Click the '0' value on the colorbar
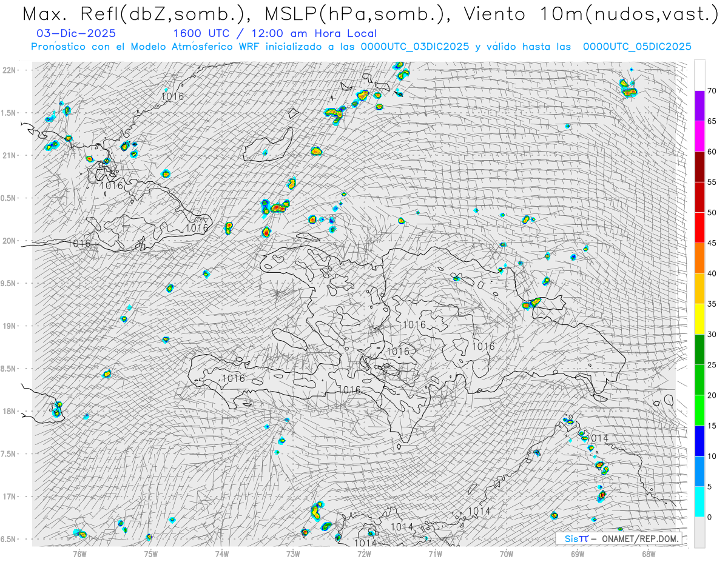728x562 pixels. point(709,517)
